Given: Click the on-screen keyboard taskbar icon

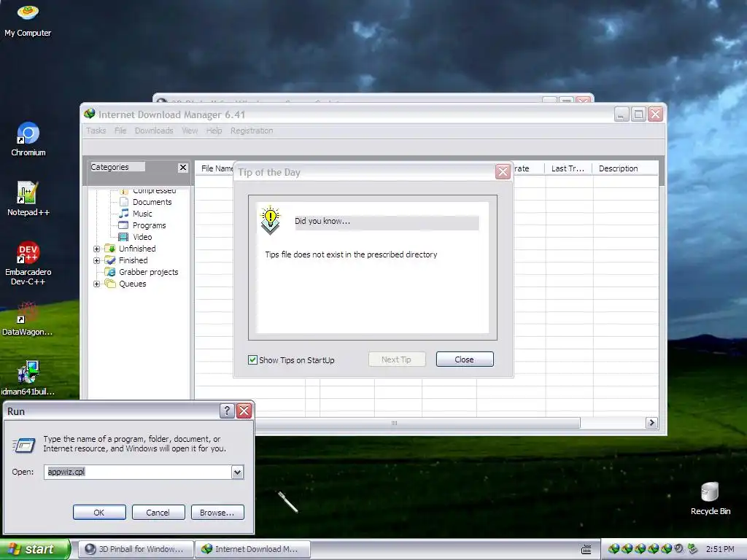Looking at the screenshot, I should pos(587,550).
